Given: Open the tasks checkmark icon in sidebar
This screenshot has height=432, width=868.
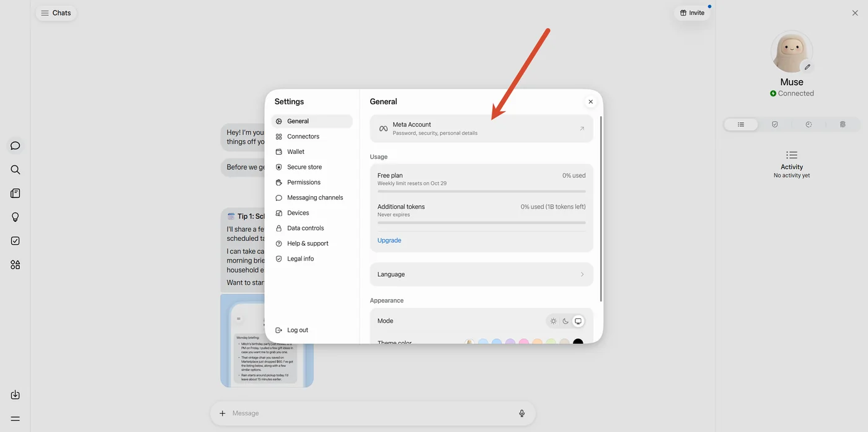Looking at the screenshot, I should click(x=15, y=241).
